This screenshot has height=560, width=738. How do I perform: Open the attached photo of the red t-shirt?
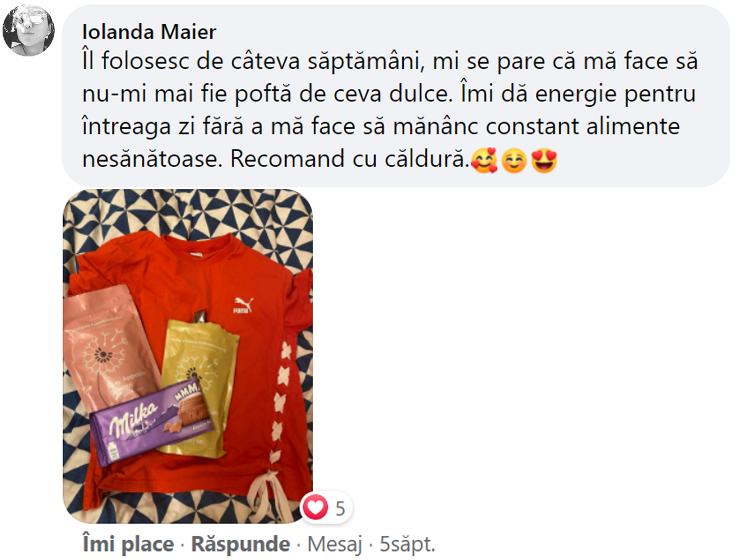pos(188,356)
